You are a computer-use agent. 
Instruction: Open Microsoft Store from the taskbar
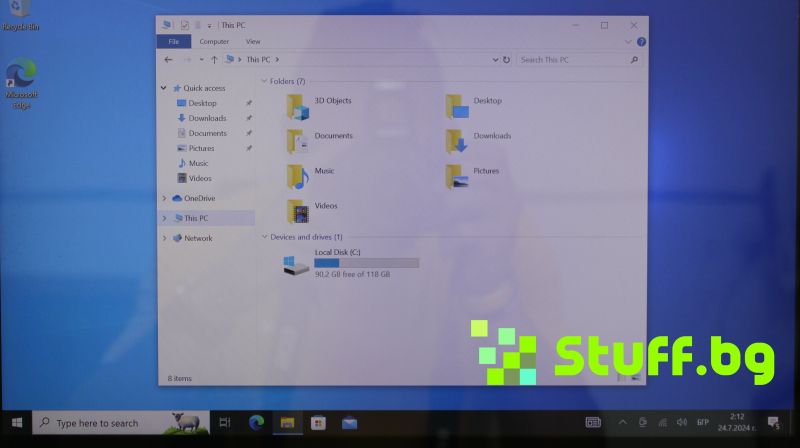tap(318, 423)
